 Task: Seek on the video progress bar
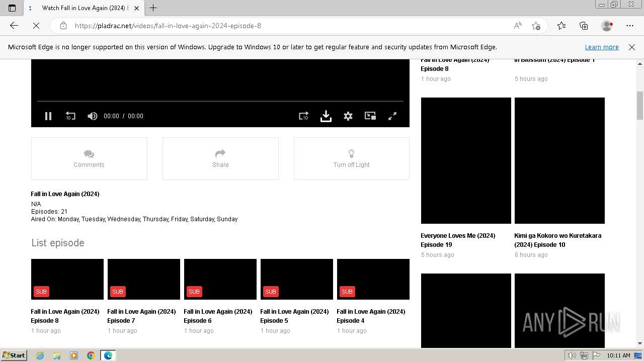[x=220, y=102]
